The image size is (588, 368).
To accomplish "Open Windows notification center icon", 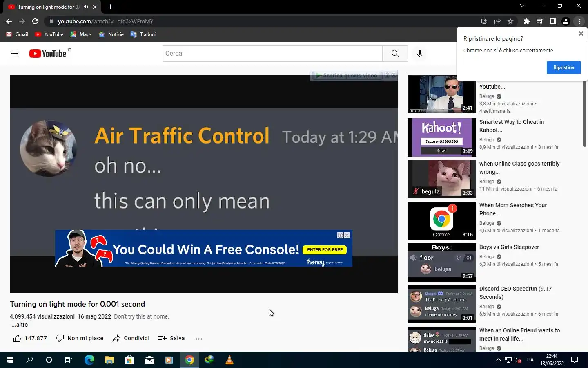I will (574, 360).
